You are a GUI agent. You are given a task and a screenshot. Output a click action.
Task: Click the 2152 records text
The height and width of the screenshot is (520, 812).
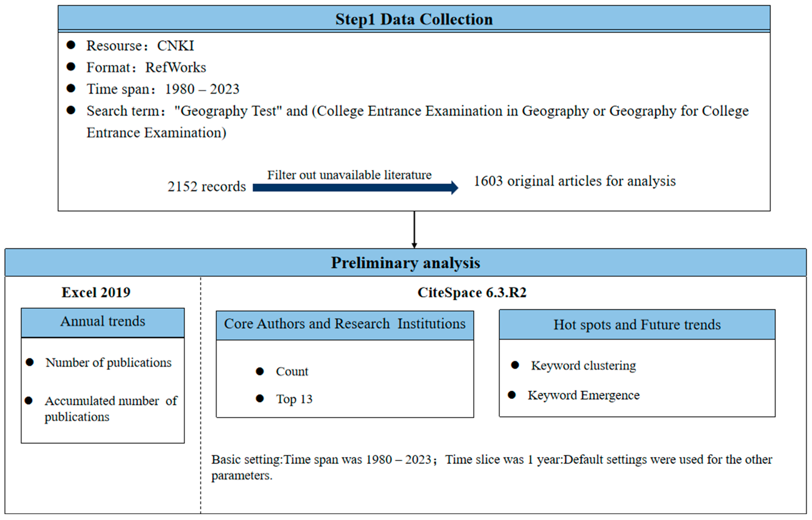tap(207, 187)
